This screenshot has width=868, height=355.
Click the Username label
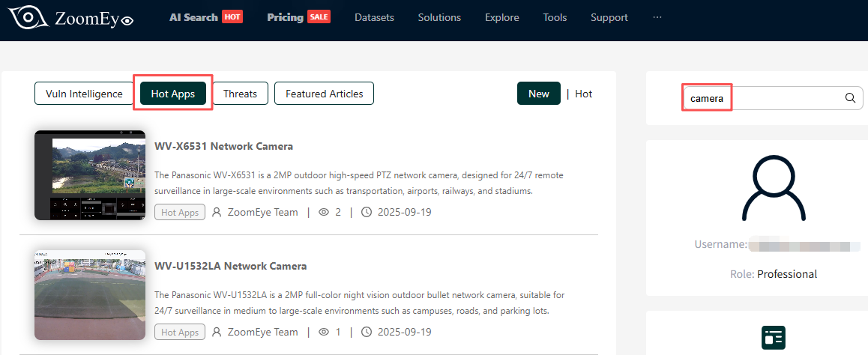[721, 244]
